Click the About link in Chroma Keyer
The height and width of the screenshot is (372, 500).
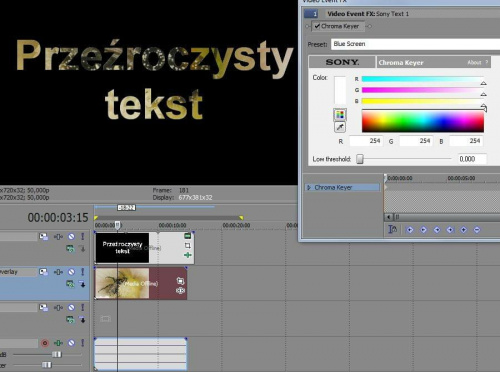(x=474, y=62)
